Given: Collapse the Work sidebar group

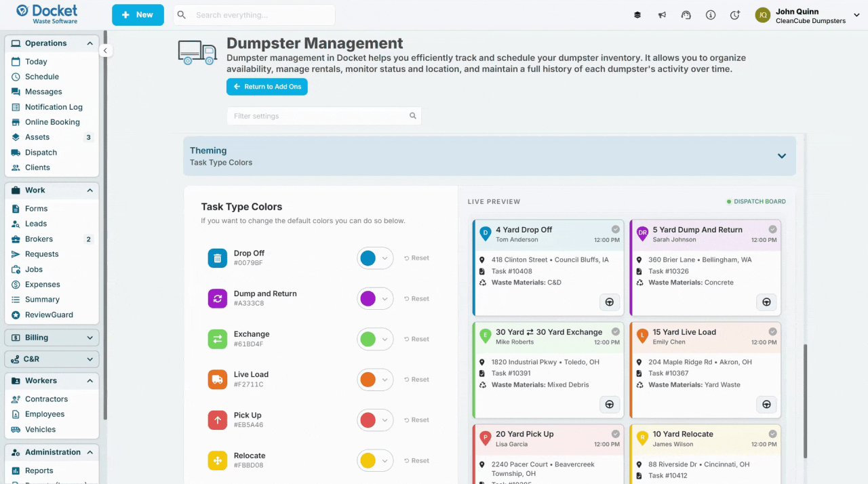Looking at the screenshot, I should (90, 190).
